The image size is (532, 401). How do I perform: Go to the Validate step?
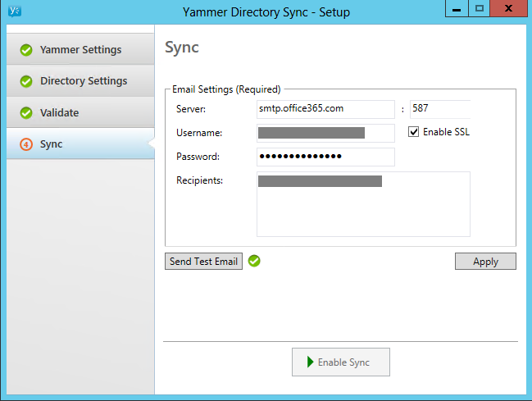[80, 112]
